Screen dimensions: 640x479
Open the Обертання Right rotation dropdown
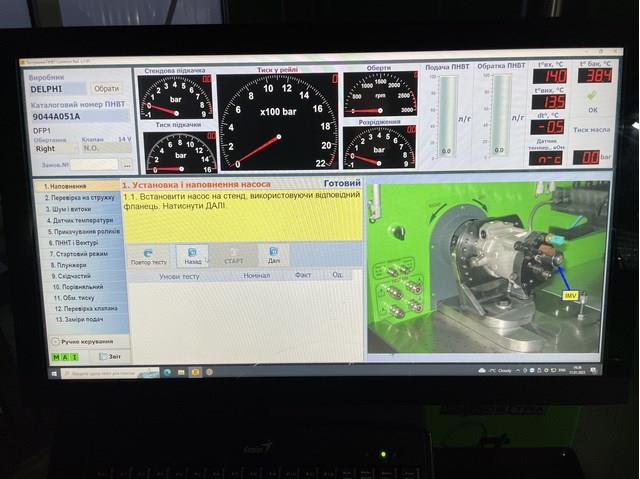tap(49, 147)
